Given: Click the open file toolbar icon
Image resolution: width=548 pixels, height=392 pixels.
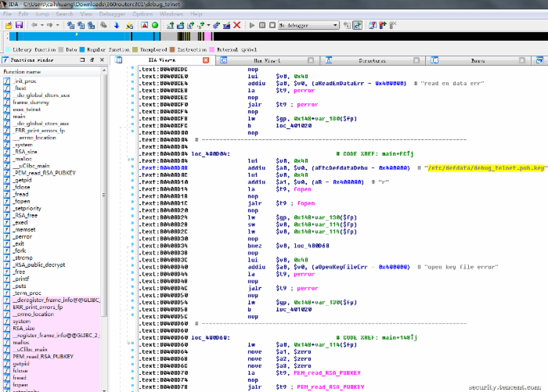Looking at the screenshot, I should [8, 25].
